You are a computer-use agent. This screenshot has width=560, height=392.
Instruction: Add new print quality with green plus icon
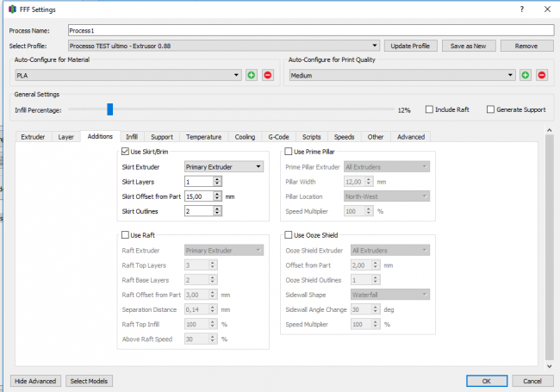(526, 76)
